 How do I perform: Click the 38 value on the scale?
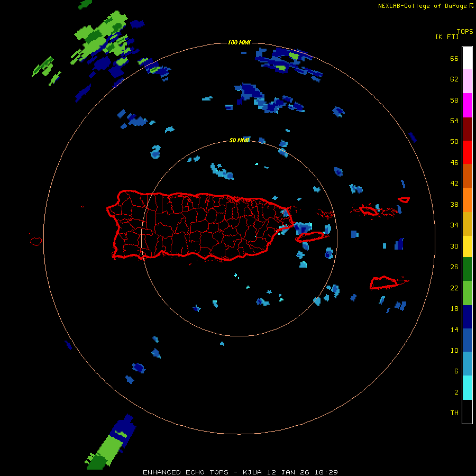[454, 204]
